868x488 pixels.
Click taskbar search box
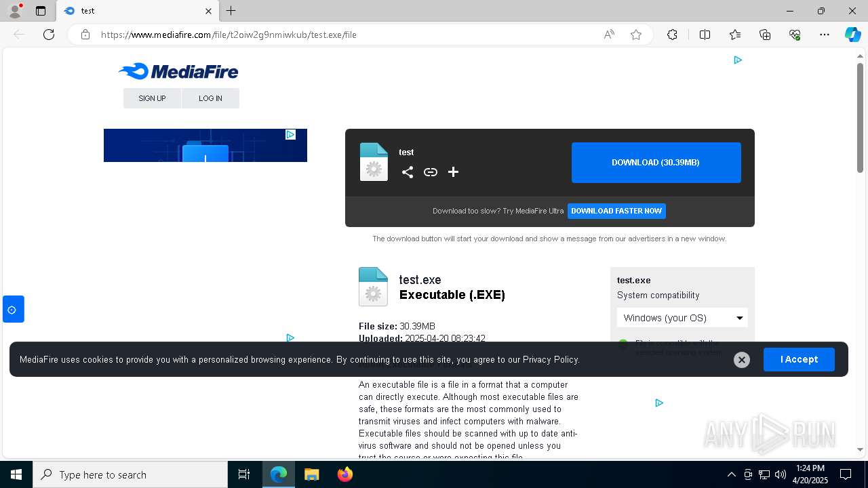click(130, 474)
